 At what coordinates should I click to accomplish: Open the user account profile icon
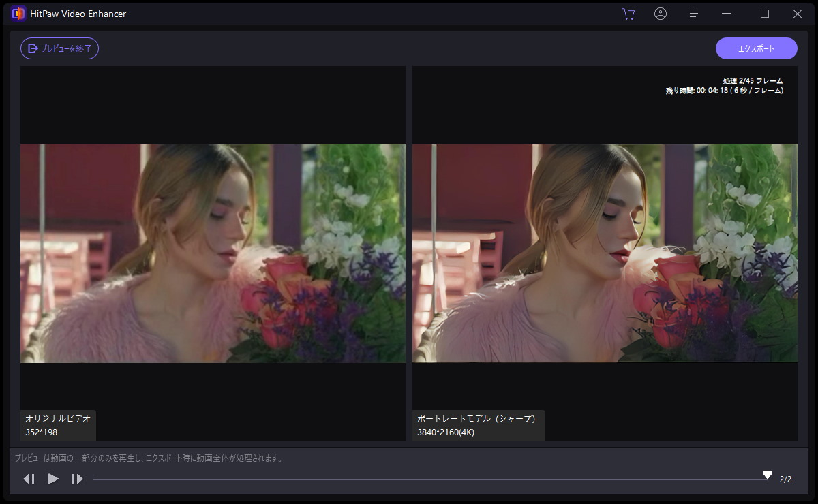661,14
